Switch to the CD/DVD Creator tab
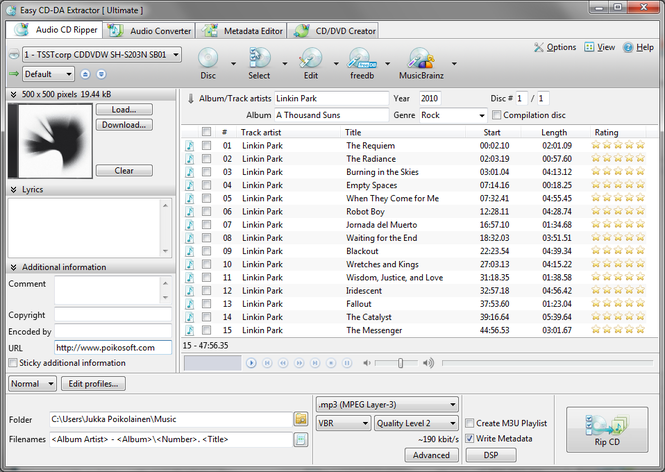The width and height of the screenshot is (665, 472). (x=334, y=31)
